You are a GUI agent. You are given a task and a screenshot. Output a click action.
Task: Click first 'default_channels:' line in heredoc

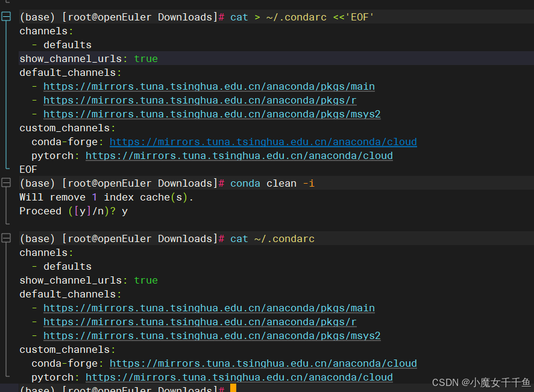coord(71,72)
